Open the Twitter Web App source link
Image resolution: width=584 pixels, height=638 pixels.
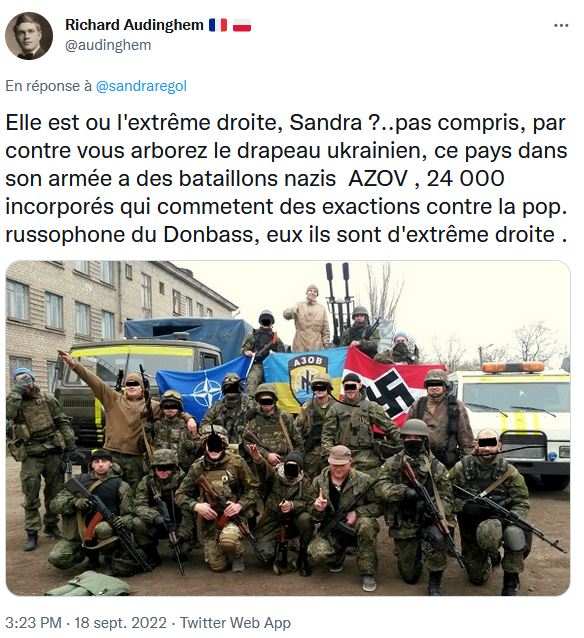[235, 623]
